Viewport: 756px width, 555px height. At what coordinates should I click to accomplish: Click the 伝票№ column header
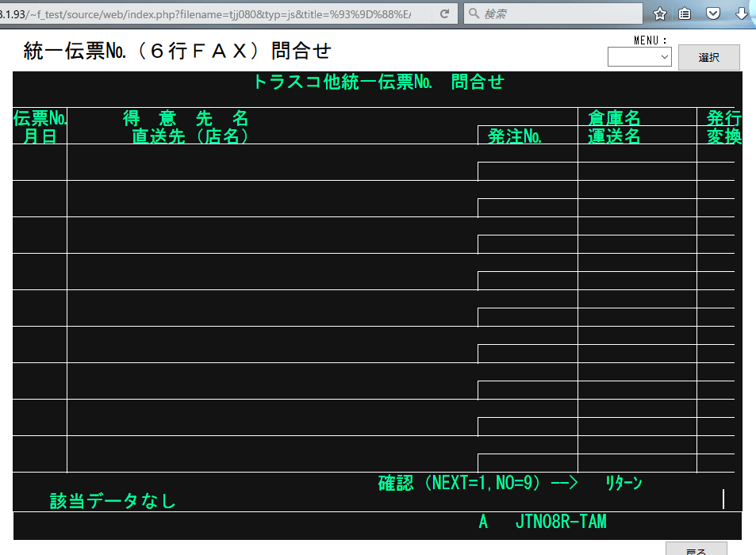(x=40, y=118)
